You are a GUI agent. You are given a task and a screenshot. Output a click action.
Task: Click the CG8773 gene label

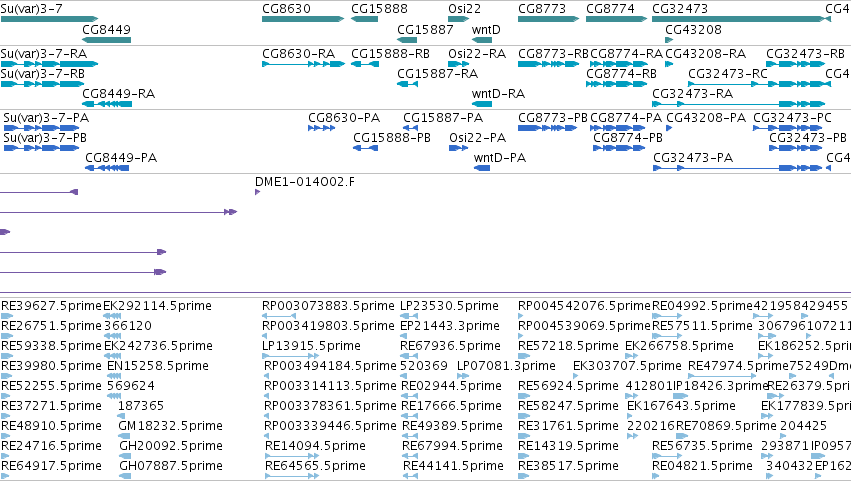pyautogui.click(x=542, y=9)
